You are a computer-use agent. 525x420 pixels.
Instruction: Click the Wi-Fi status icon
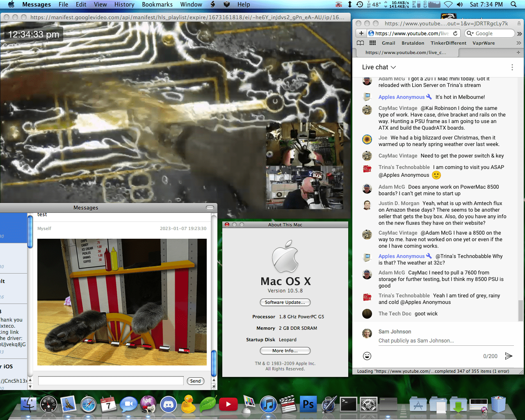coord(448,5)
